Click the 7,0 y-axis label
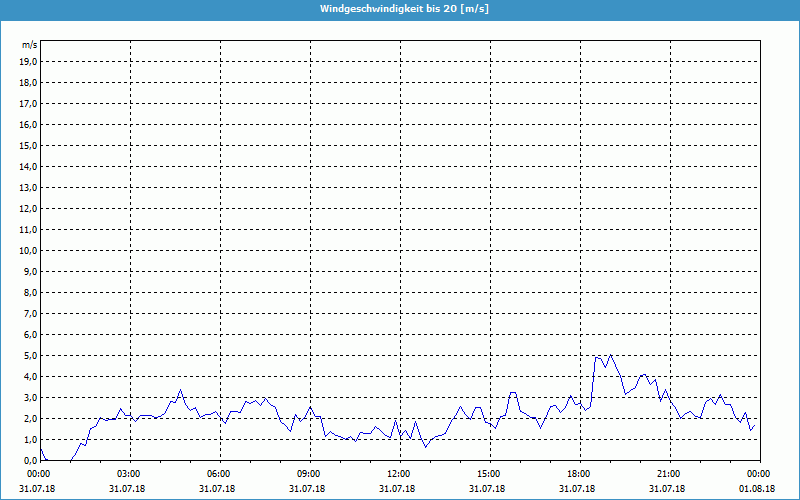Screen dimensions: 800x500 pyautogui.click(x=30, y=313)
